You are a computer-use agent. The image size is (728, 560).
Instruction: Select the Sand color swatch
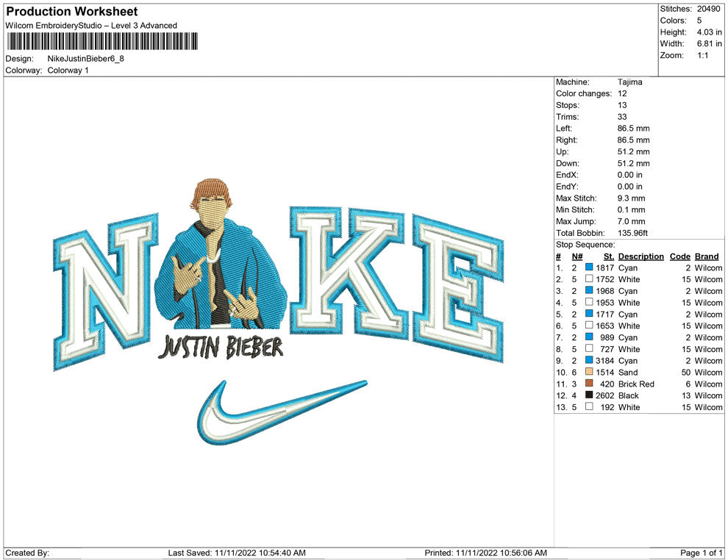pos(589,372)
